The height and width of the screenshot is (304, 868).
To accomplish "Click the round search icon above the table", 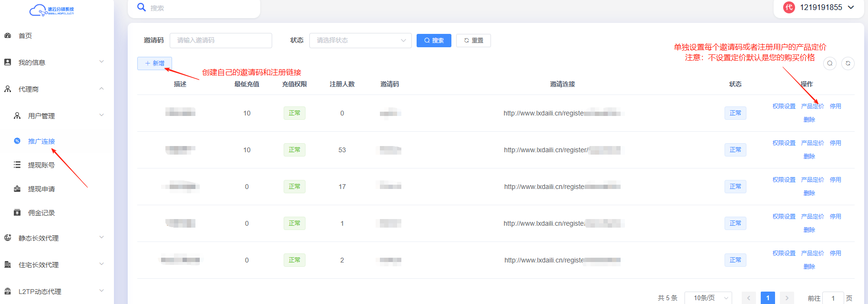I will click(x=830, y=63).
